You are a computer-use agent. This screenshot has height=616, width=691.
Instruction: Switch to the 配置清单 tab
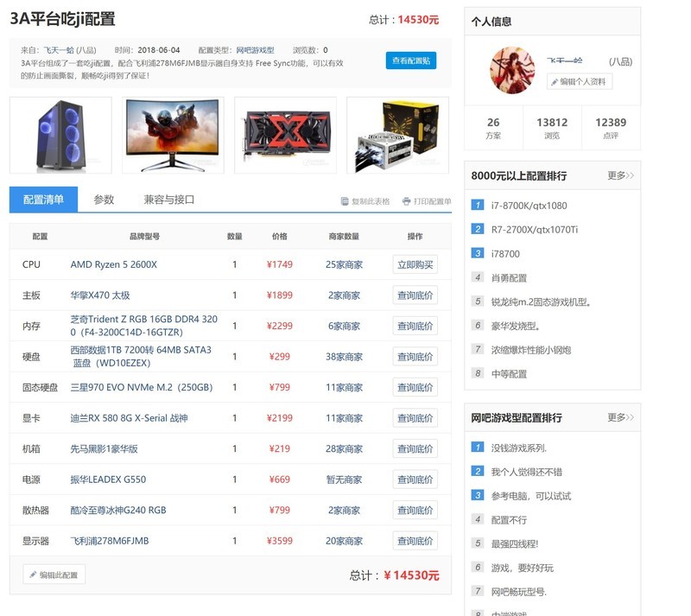point(44,200)
